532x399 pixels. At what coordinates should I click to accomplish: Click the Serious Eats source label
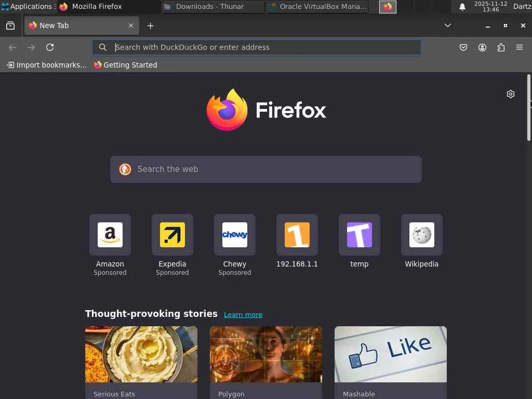point(114,394)
